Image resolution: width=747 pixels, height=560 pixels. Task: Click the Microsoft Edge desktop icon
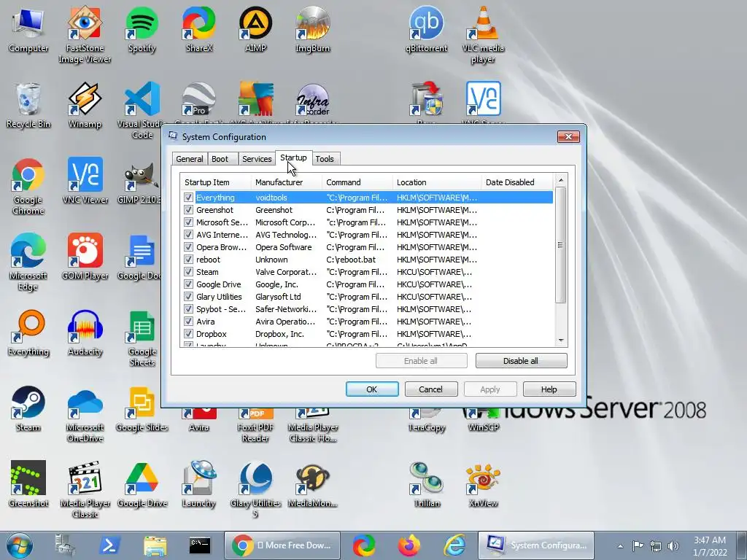pyautogui.click(x=28, y=262)
